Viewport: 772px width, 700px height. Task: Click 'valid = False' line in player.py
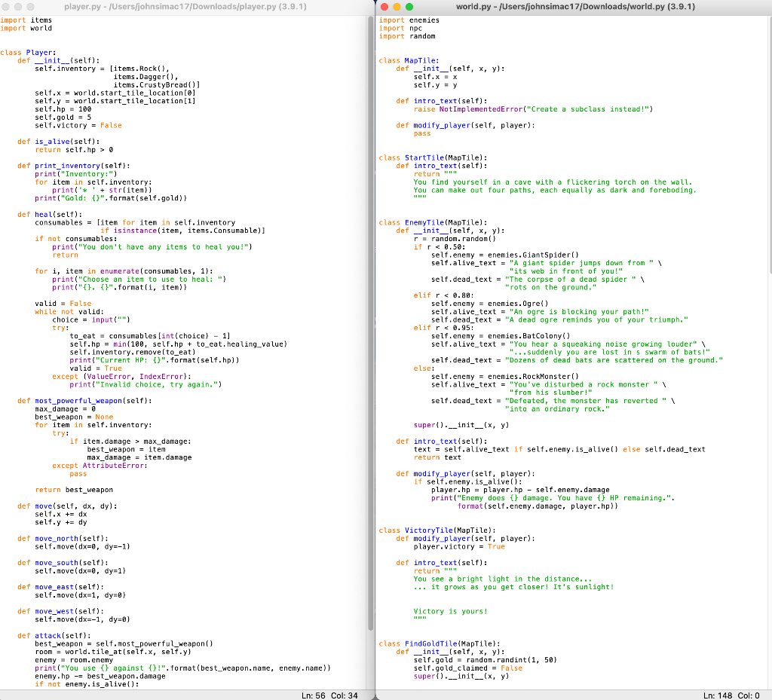[x=63, y=304]
